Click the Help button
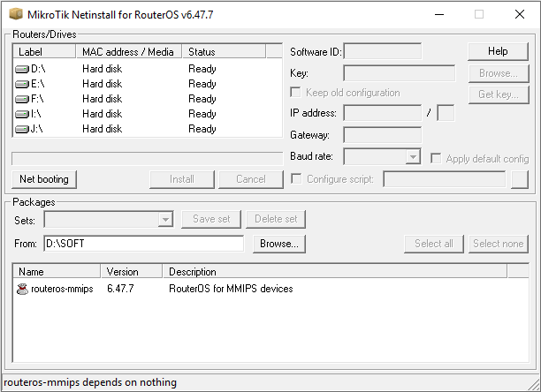Screen dimensions: 541x392 tap(498, 51)
